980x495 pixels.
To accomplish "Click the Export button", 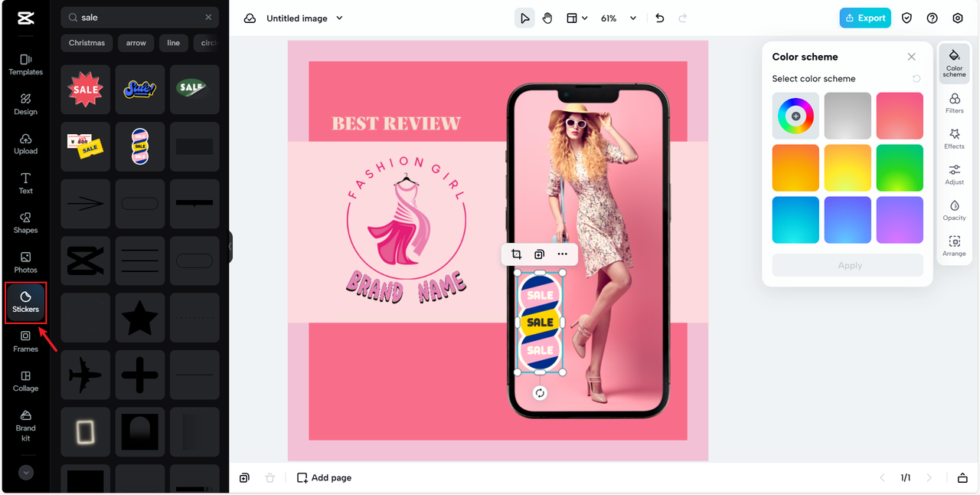I will (x=865, y=18).
